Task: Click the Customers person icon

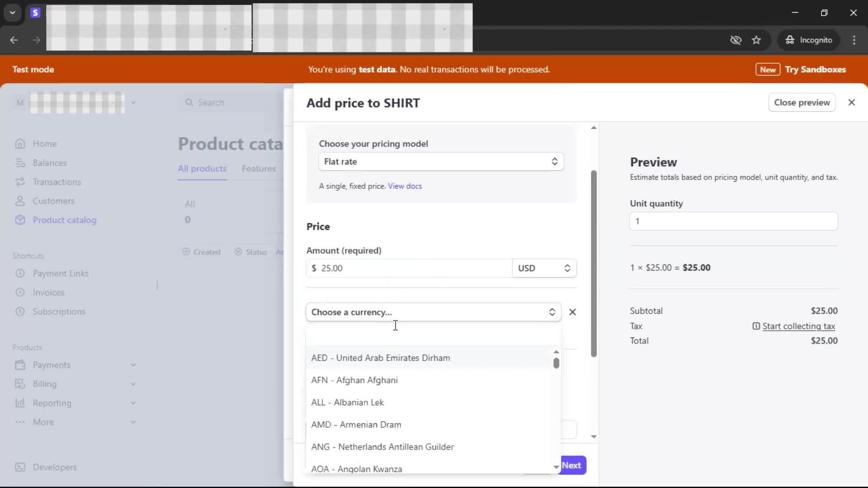Action: tap(20, 201)
